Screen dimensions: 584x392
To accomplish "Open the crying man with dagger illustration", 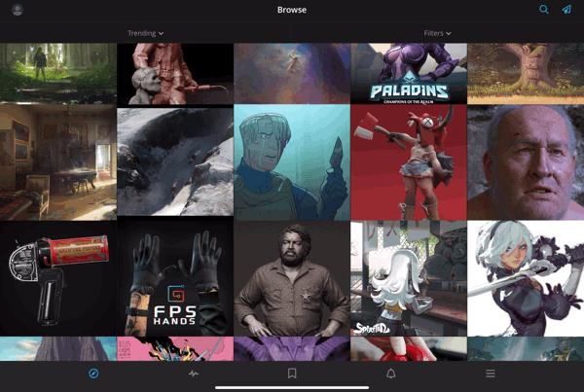I will [292, 162].
